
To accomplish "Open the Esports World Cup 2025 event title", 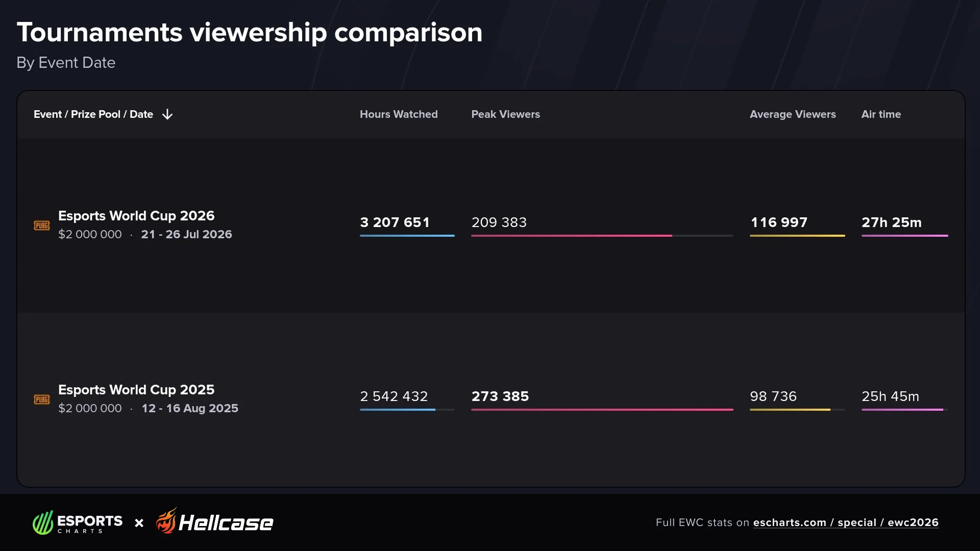I will 136,390.
